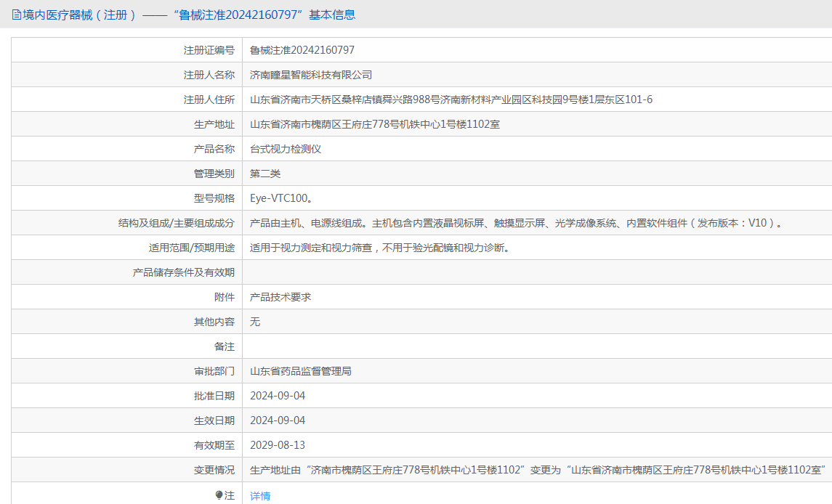Image resolution: width=832 pixels, height=504 pixels.
Task: Click the 注册人住所 label
Action: tap(209, 99)
